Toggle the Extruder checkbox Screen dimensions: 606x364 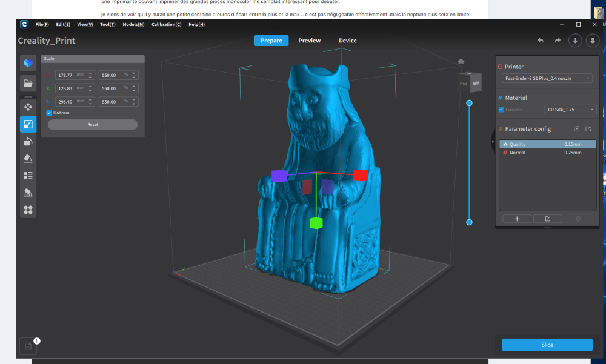[501, 110]
